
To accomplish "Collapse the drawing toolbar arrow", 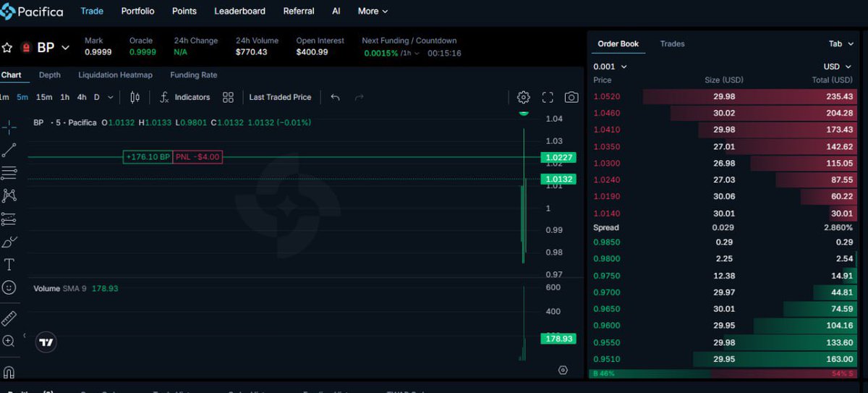I will coord(24,335).
